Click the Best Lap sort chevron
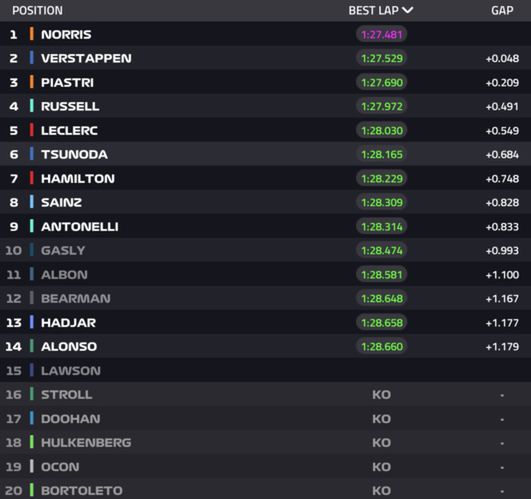This screenshot has width=531, height=499. (x=407, y=10)
